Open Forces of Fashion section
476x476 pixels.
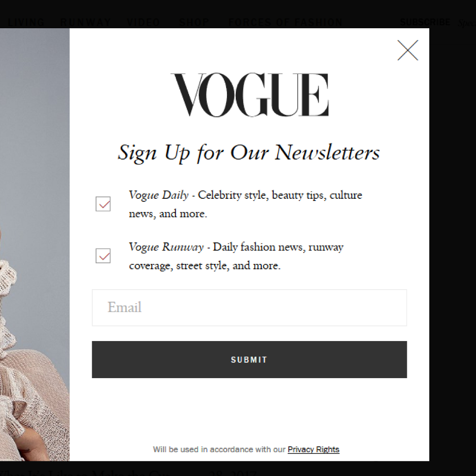tap(285, 22)
